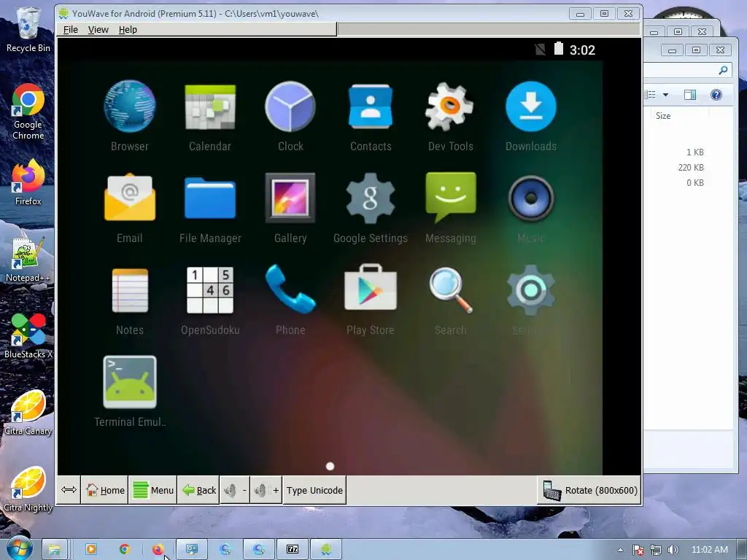Open the Explorer change view dropdown arrow
747x560 pixels.
tap(665, 95)
